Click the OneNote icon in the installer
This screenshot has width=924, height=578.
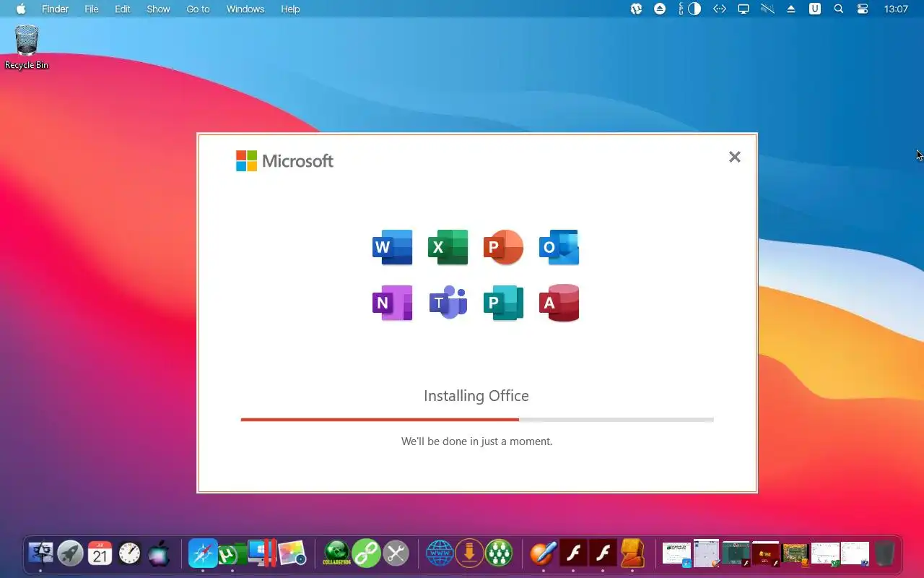pos(392,303)
